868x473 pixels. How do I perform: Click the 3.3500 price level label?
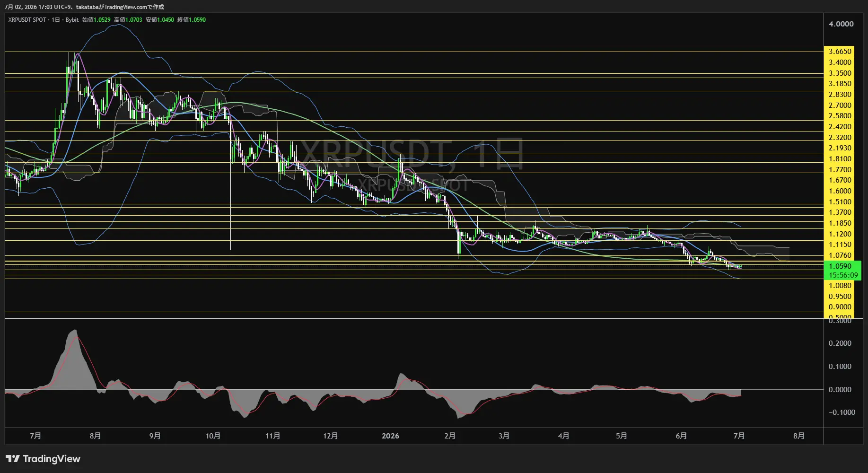840,73
